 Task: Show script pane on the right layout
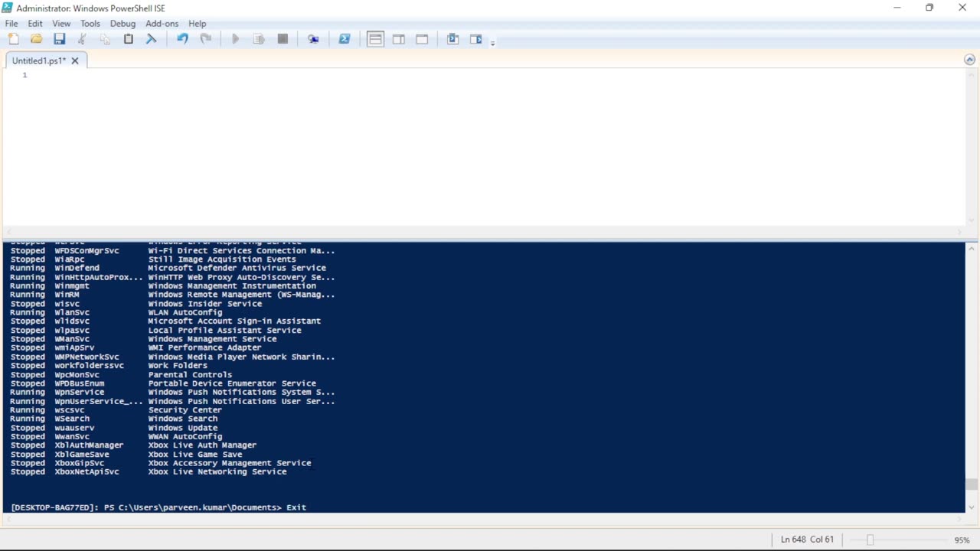pyautogui.click(x=399, y=39)
